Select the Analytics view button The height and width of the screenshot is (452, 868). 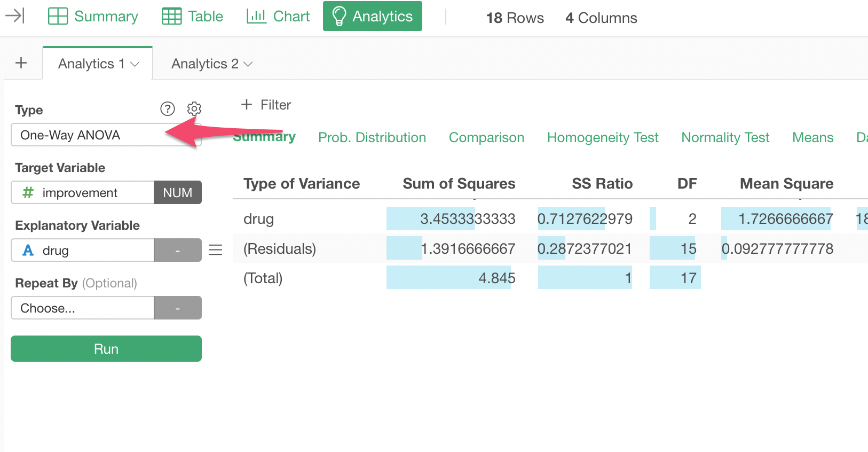point(373,16)
